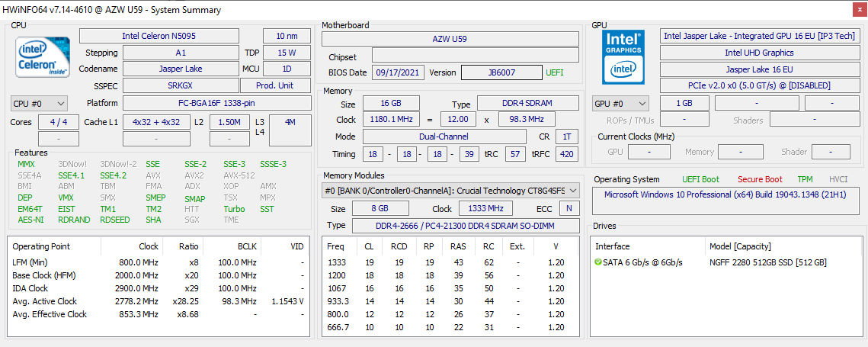Click the Turbo feature label

[234, 209]
